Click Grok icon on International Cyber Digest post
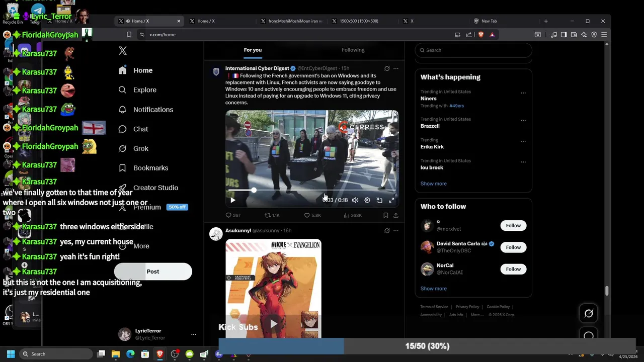 click(x=387, y=68)
